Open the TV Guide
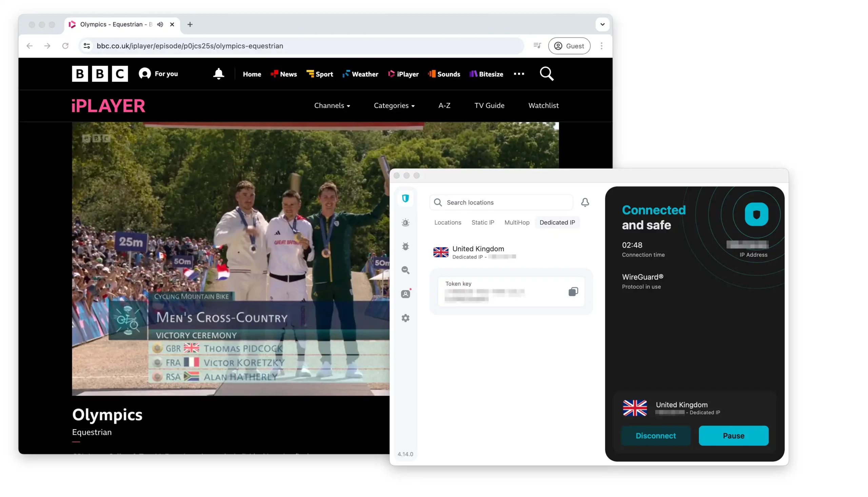The width and height of the screenshot is (868, 497). (489, 105)
